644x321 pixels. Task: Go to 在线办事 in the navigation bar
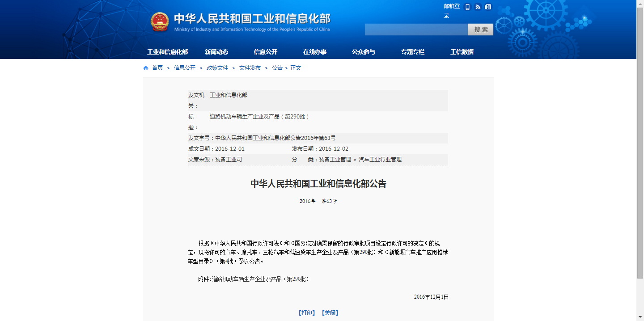[315, 52]
